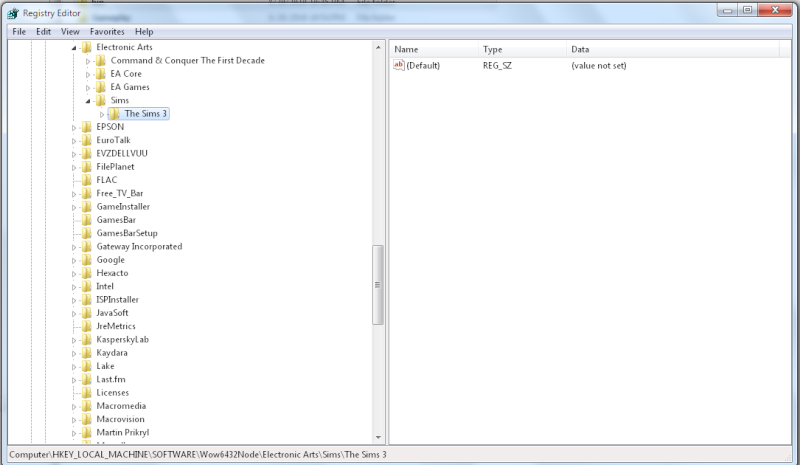Expand the EPSON key
Screen dimensions: 800x465
74,128
